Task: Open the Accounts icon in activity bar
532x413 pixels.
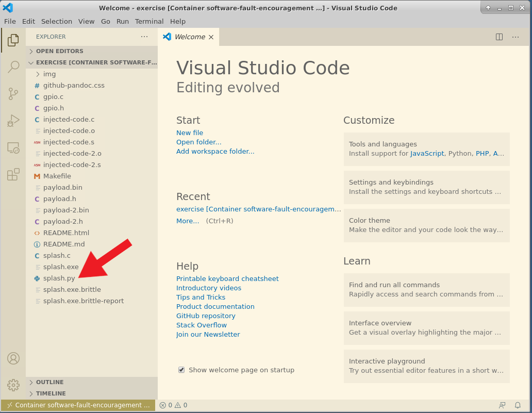Action: [13, 358]
